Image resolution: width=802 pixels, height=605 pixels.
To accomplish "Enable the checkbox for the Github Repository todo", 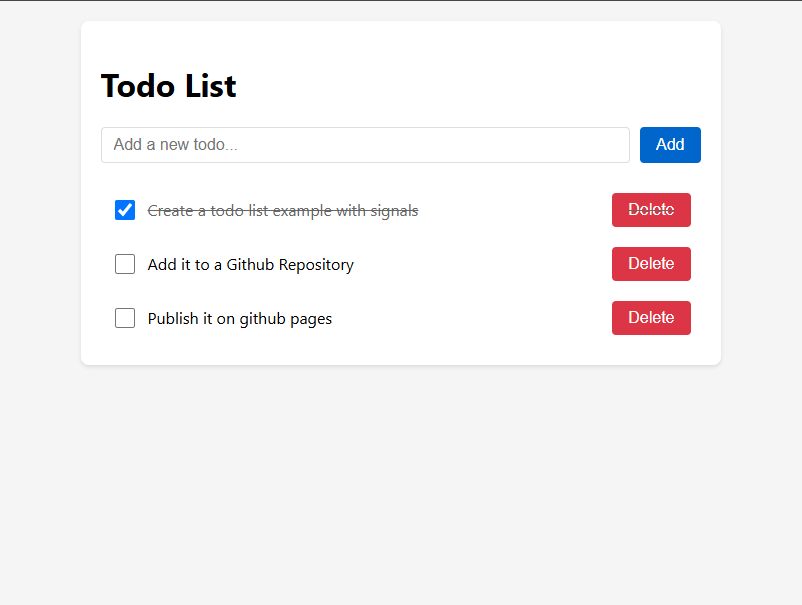I will coord(124,264).
